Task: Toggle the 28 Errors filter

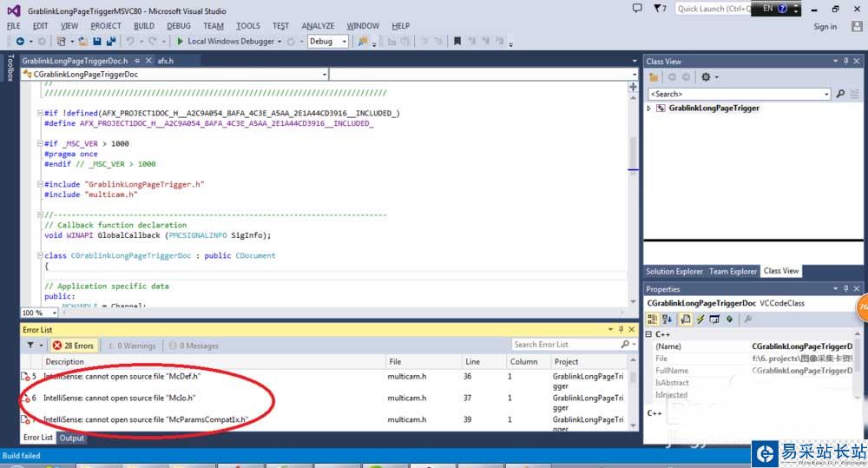Action: click(x=73, y=345)
